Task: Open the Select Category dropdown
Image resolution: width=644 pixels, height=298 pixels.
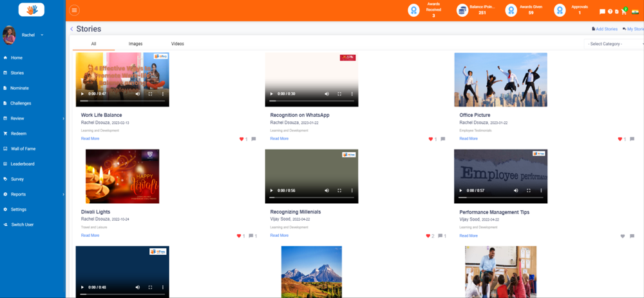Action: (614, 44)
